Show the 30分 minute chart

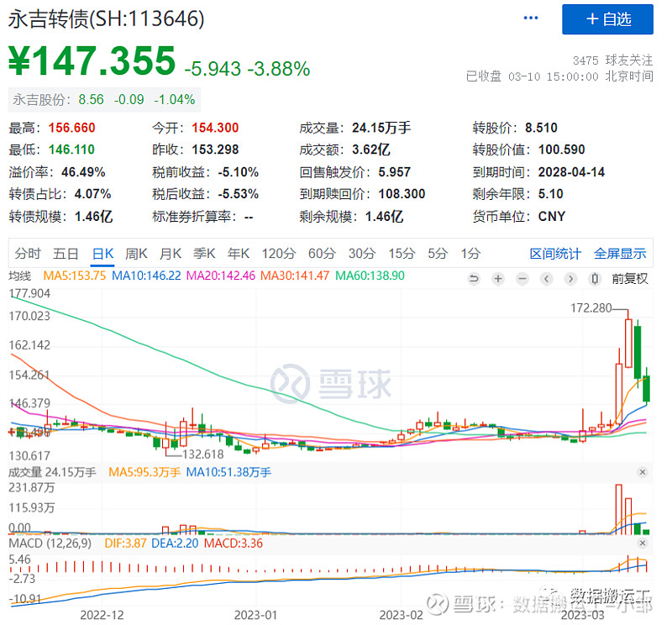tap(362, 254)
